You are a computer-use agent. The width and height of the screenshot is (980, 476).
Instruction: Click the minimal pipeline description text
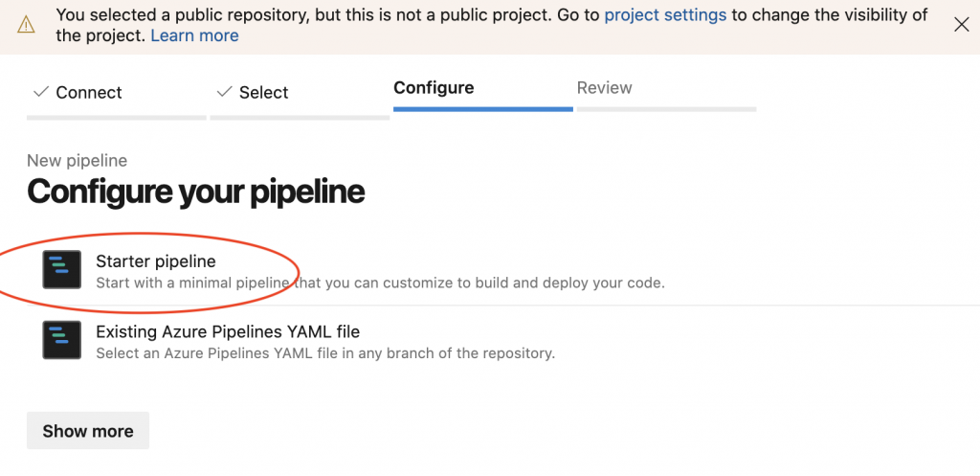380,283
